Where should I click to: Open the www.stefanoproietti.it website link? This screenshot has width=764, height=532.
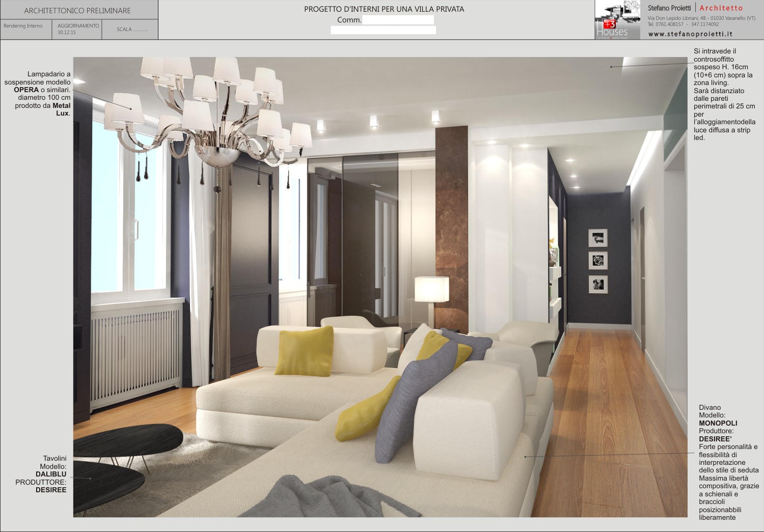(690, 34)
